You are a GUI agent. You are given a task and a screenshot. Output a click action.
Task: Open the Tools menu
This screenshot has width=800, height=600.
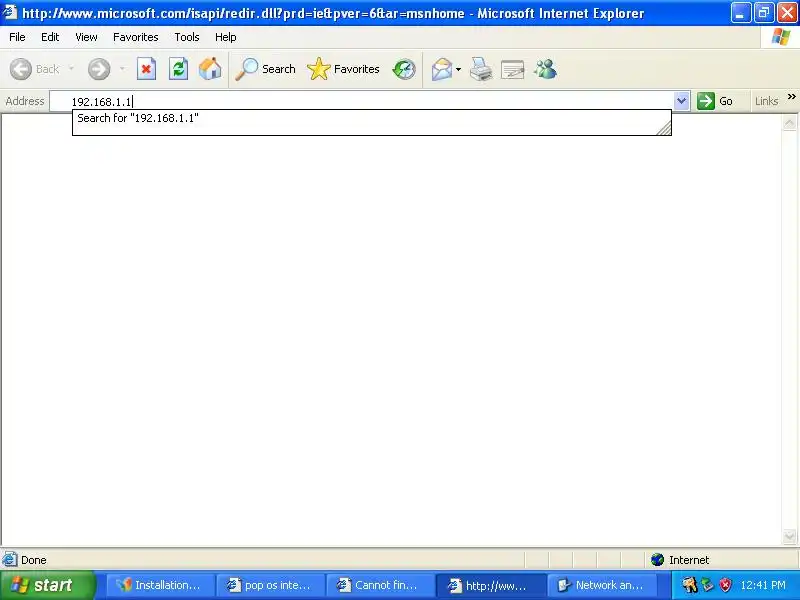pyautogui.click(x=187, y=37)
